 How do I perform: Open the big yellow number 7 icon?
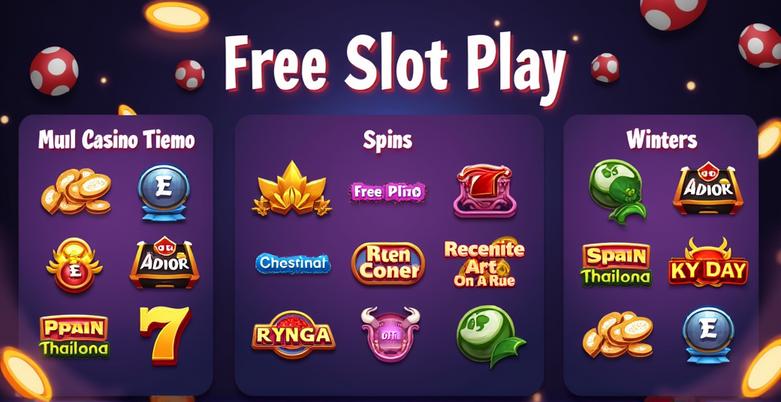(165, 335)
